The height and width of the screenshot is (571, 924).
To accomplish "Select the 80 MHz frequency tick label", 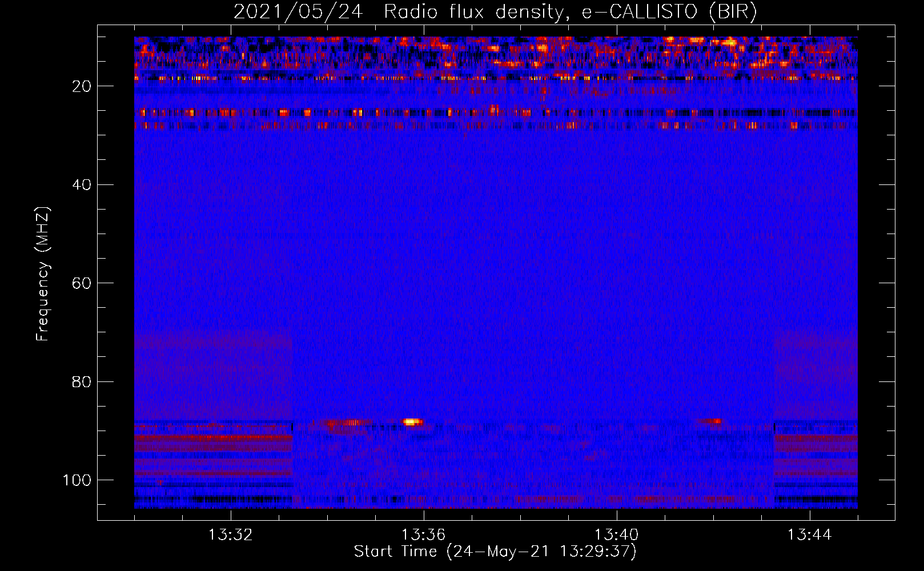I will 82,381.
